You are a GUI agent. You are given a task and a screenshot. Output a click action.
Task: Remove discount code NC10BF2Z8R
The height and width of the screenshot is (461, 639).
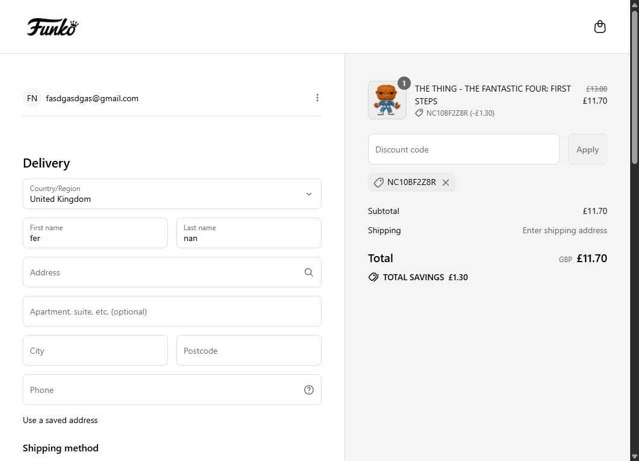(x=446, y=183)
